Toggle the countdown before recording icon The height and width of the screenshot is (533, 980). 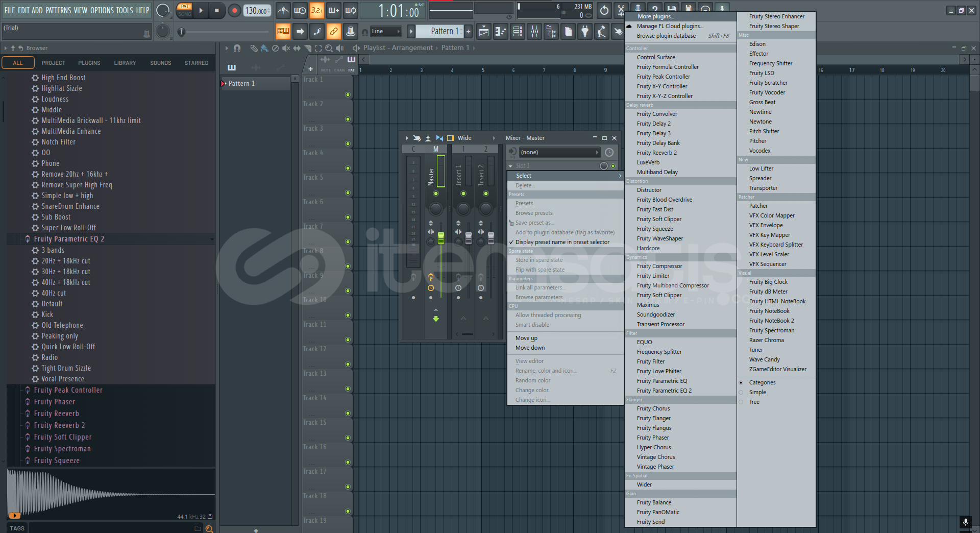click(x=317, y=10)
